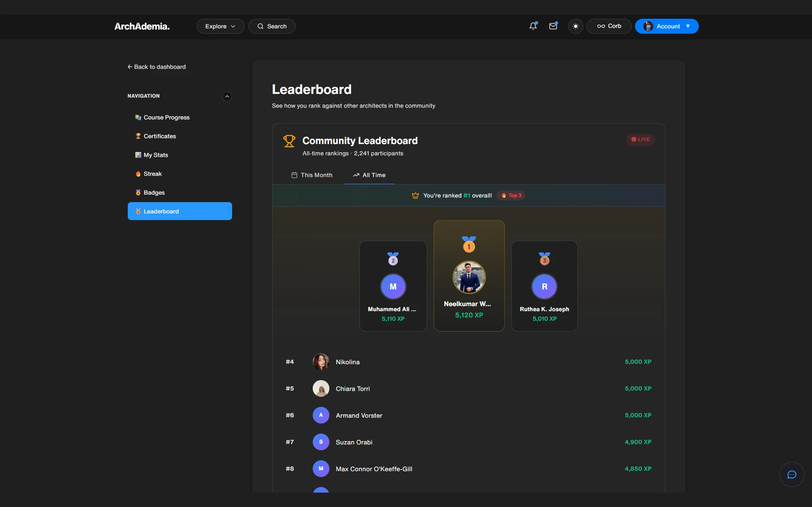The image size is (812, 507).
Task: Open My Stats via the chart icon
Action: 137,154
